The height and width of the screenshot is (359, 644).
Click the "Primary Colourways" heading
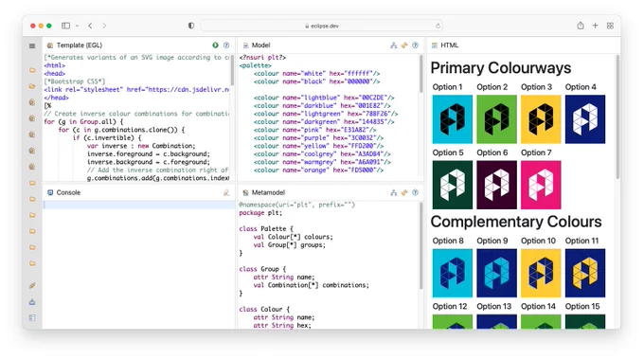point(501,68)
